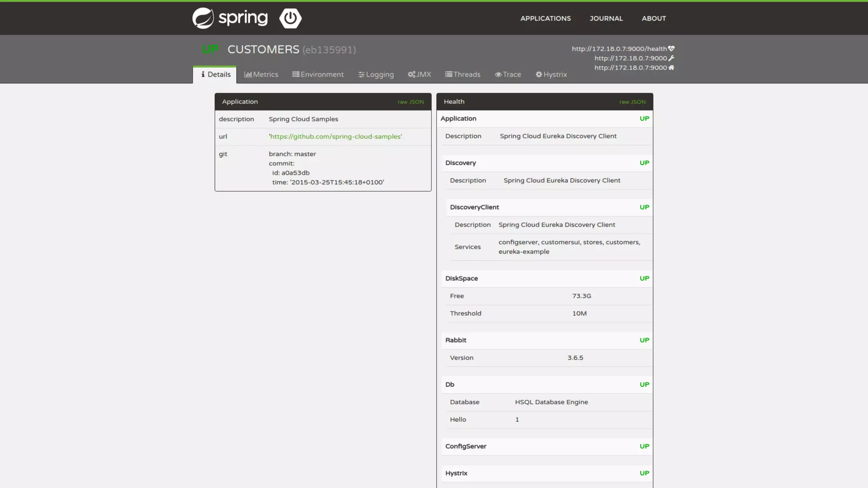View the Threads tab

point(462,75)
